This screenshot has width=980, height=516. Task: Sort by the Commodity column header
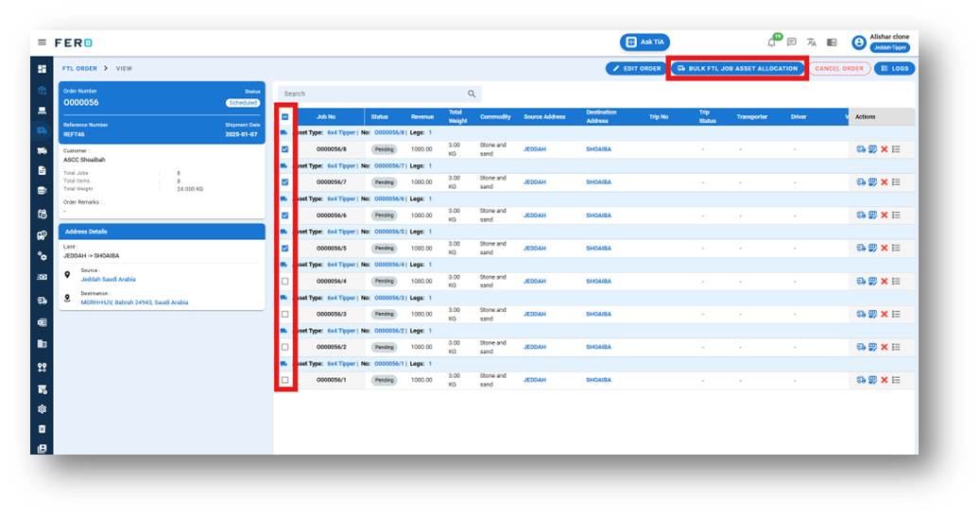click(x=495, y=117)
